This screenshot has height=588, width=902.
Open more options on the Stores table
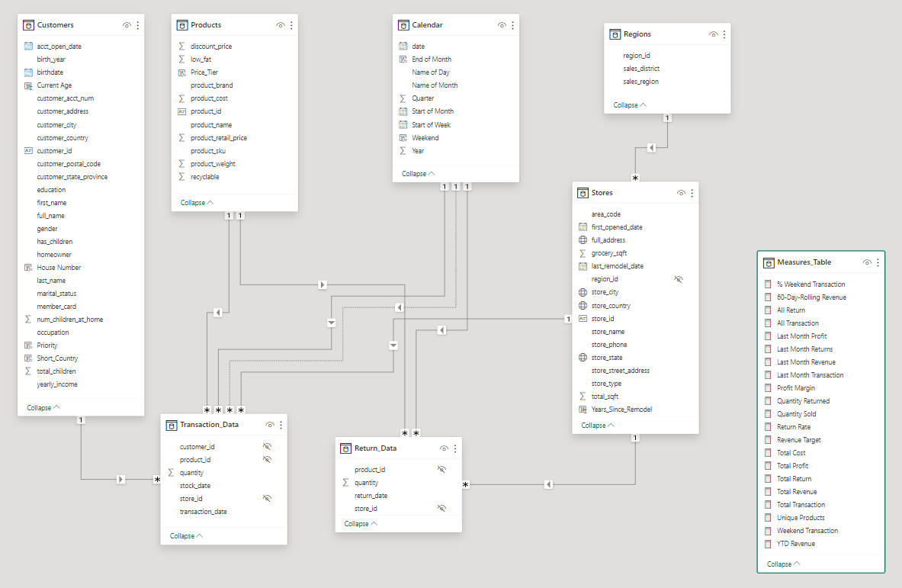click(x=692, y=193)
